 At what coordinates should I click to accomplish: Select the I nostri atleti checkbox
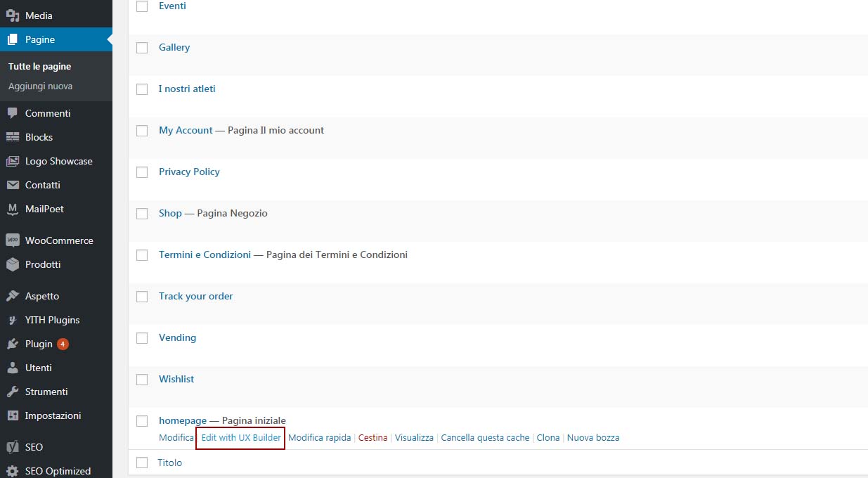tap(142, 89)
